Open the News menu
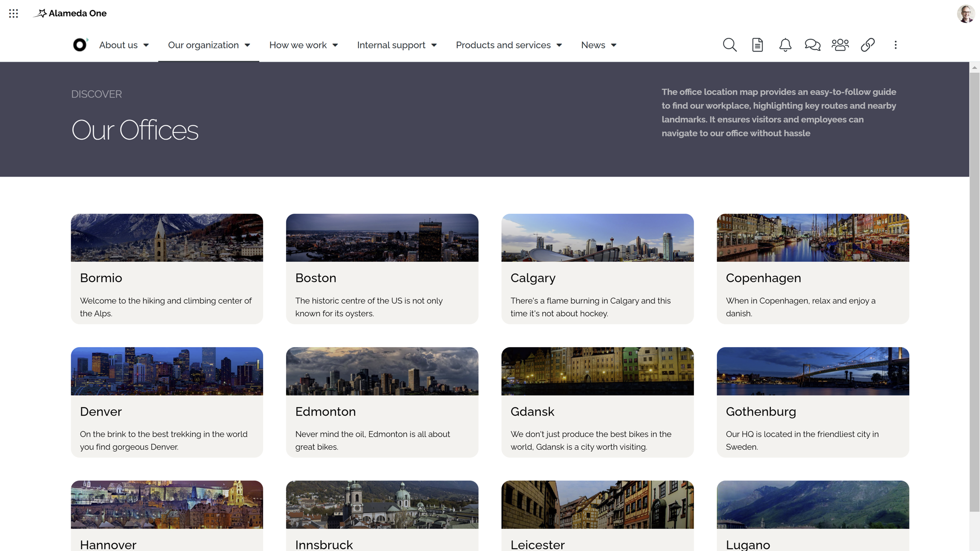 [x=593, y=45]
